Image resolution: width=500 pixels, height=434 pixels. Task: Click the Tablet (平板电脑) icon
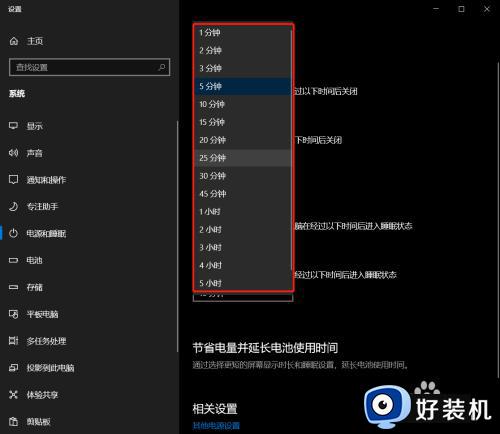click(13, 314)
